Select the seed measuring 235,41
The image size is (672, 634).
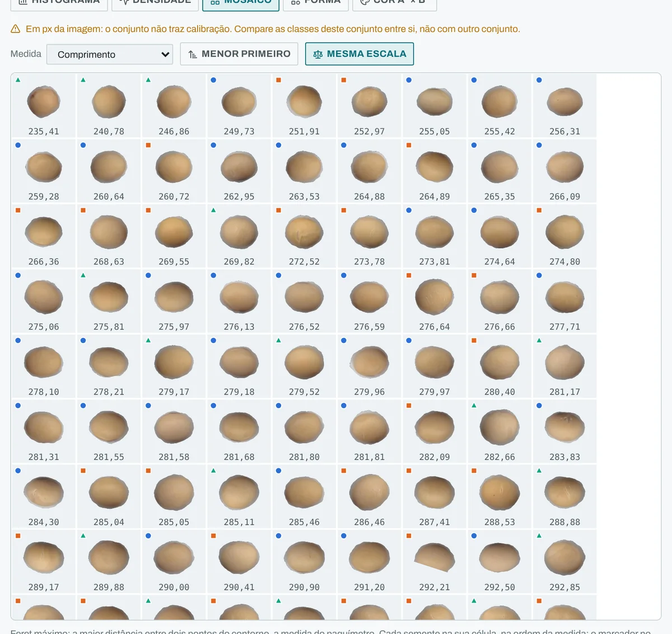click(44, 106)
